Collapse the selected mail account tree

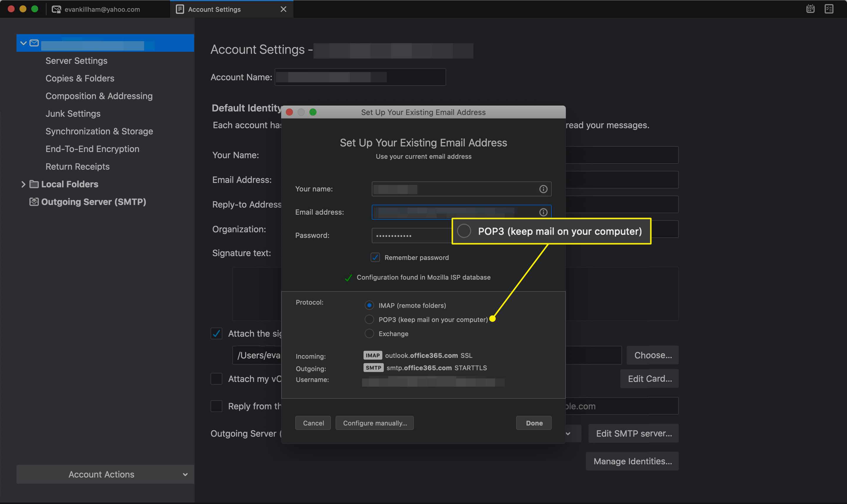click(24, 43)
